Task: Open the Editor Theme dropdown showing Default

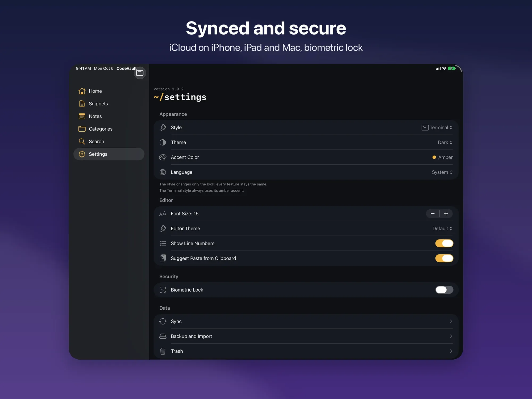Action: pos(442,229)
